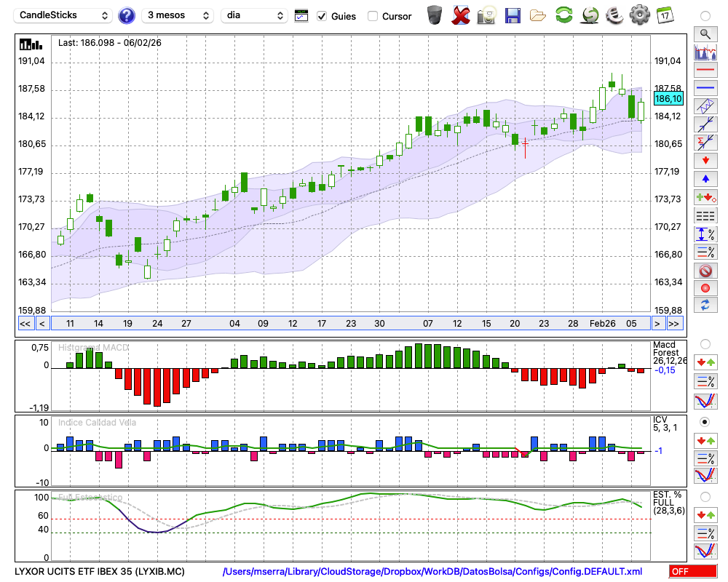The image size is (728, 582).
Task: Save with the blue floppy disk icon
Action: pyautogui.click(x=513, y=15)
